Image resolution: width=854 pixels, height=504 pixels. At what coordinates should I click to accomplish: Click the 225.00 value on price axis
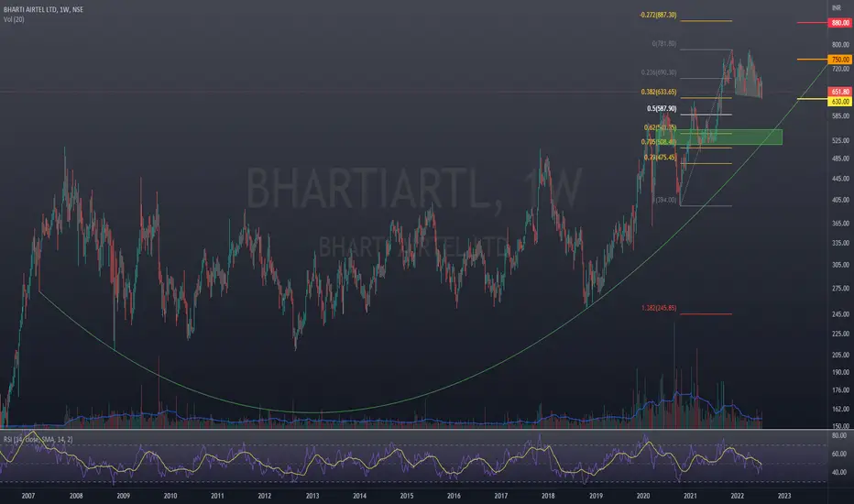click(x=840, y=334)
